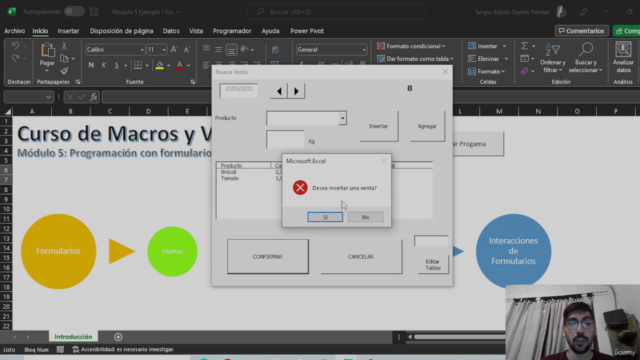
Task: Apply the yellow fill color swatch
Action: tap(160, 65)
